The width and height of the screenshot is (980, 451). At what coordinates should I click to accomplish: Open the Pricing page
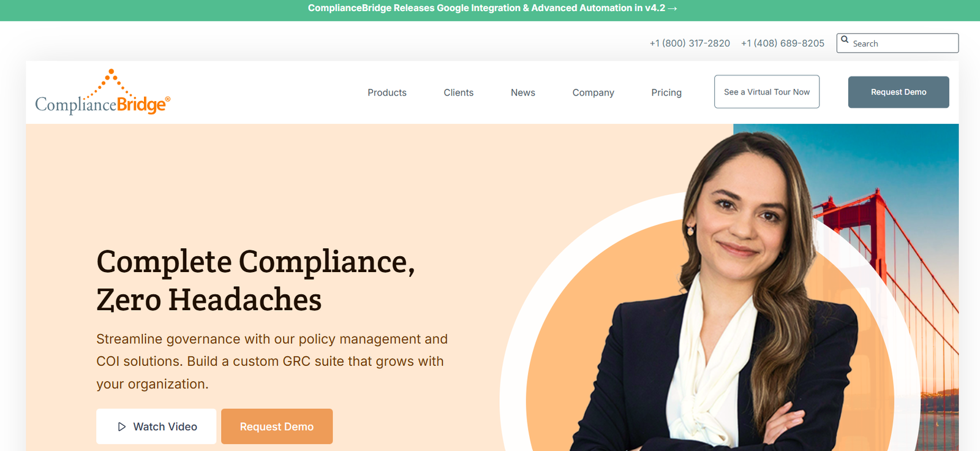(x=666, y=93)
